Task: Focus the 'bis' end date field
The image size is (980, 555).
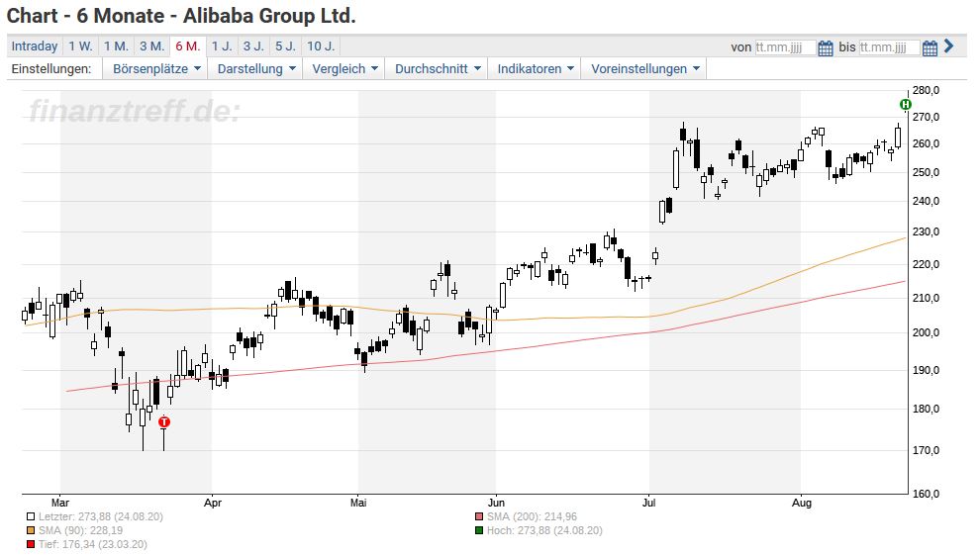Action: (x=889, y=47)
